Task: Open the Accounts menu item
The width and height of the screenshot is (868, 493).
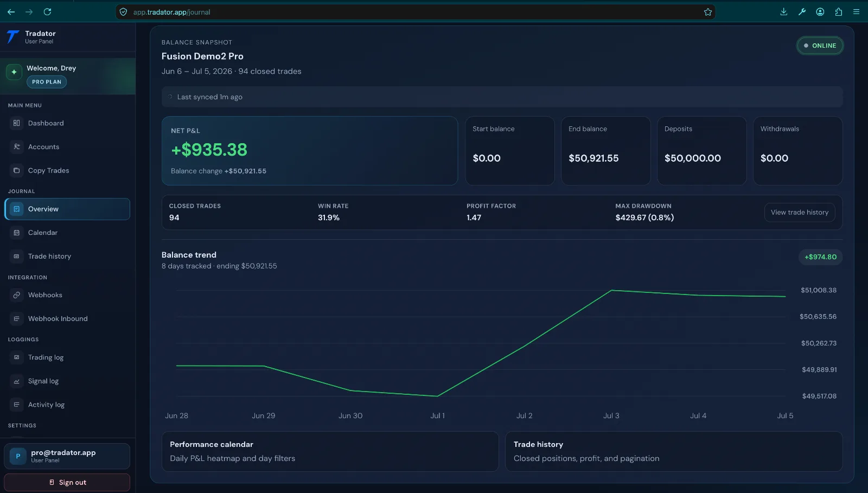Action: point(67,147)
